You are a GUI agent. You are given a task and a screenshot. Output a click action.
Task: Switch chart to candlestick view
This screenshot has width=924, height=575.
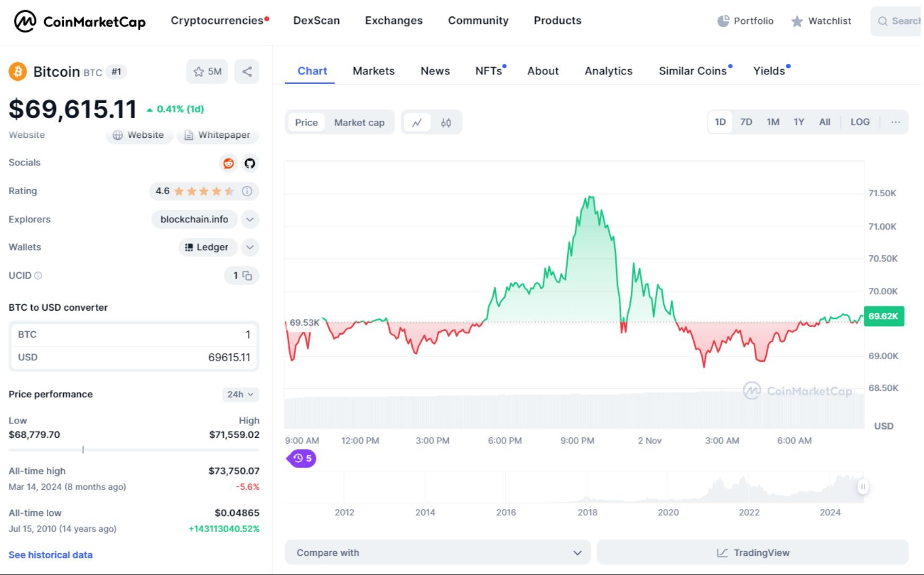coord(446,122)
